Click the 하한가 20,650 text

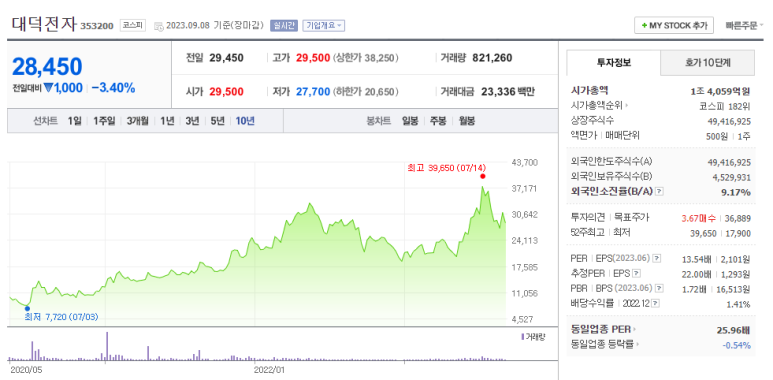point(366,92)
